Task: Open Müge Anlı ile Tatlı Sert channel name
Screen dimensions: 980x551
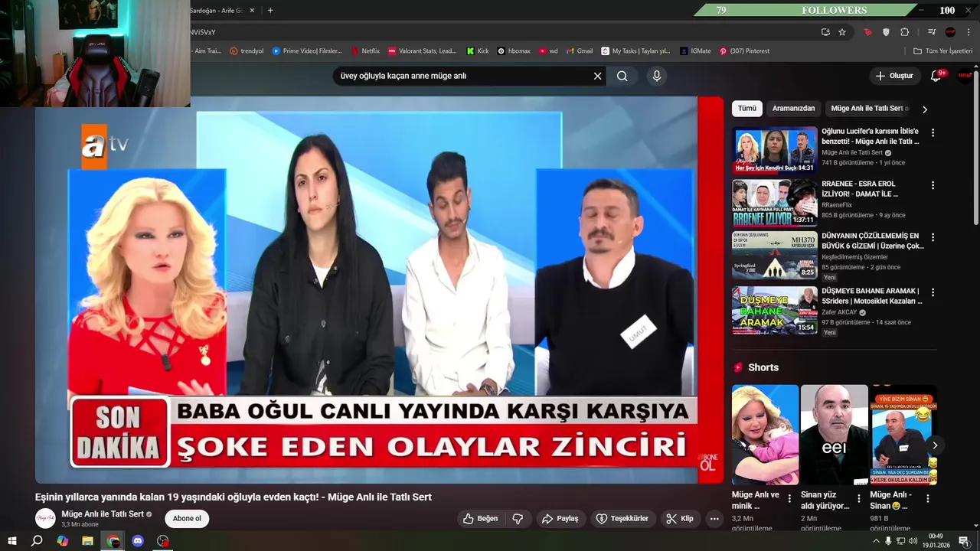Action: click(103, 514)
